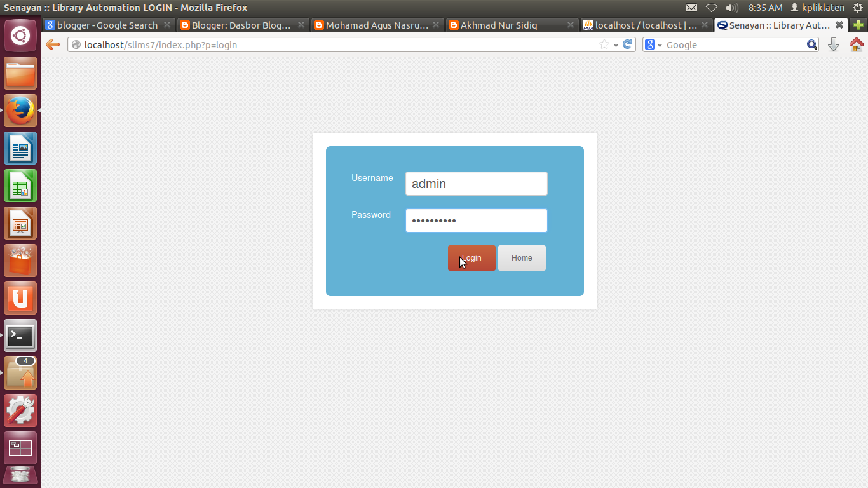Image resolution: width=868 pixels, height=488 pixels.
Task: Open LibreOffice Writer from launcher
Action: [x=20, y=148]
